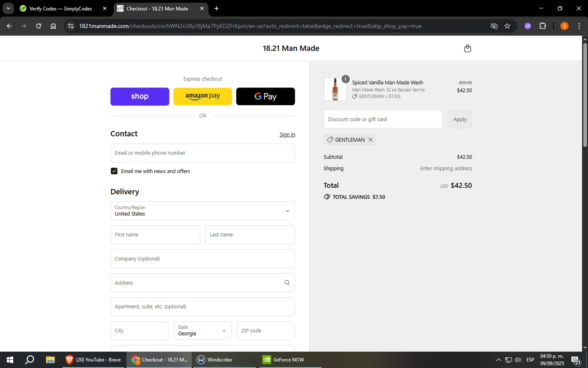Screen dimensions: 588x368
Task: Uncheck Email me with news and offers
Action: [114, 171]
